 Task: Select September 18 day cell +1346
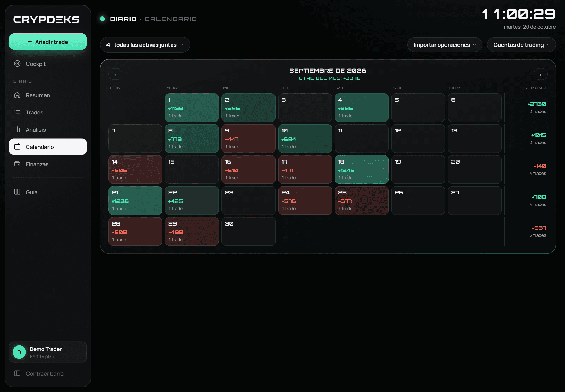coord(361,170)
